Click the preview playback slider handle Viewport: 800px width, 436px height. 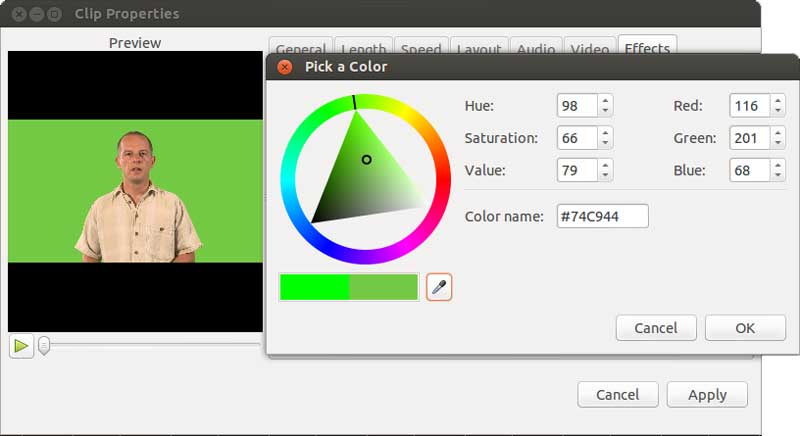[44, 346]
